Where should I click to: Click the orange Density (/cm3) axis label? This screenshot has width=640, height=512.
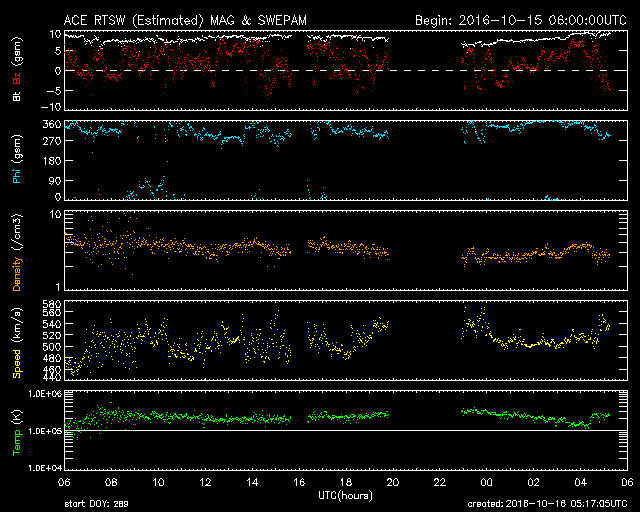[x=17, y=252]
